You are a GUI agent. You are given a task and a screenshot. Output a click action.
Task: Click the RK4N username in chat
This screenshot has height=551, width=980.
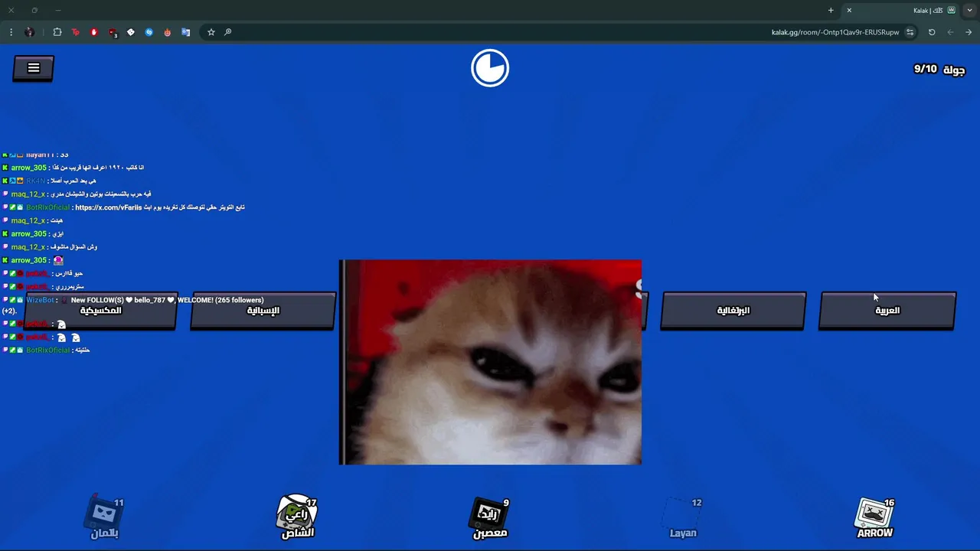pos(36,181)
